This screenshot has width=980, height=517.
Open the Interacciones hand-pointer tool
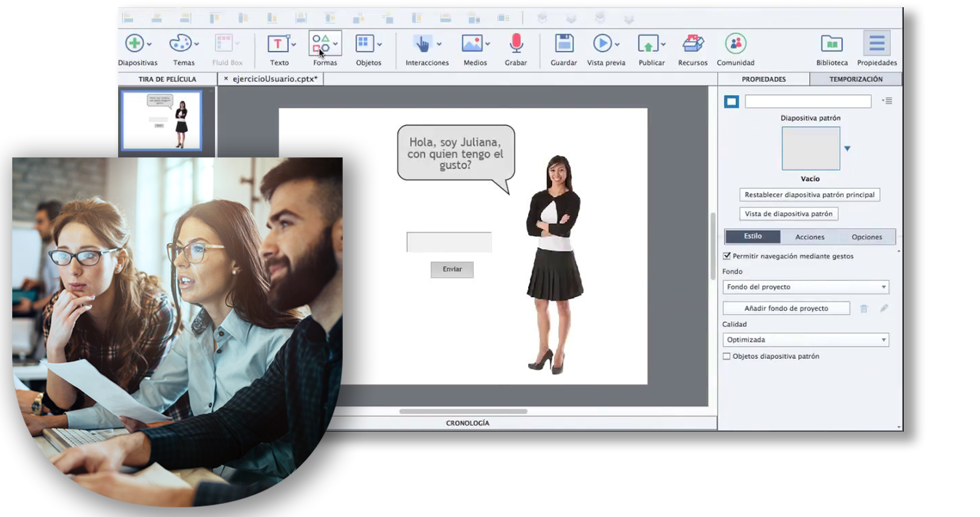point(423,44)
